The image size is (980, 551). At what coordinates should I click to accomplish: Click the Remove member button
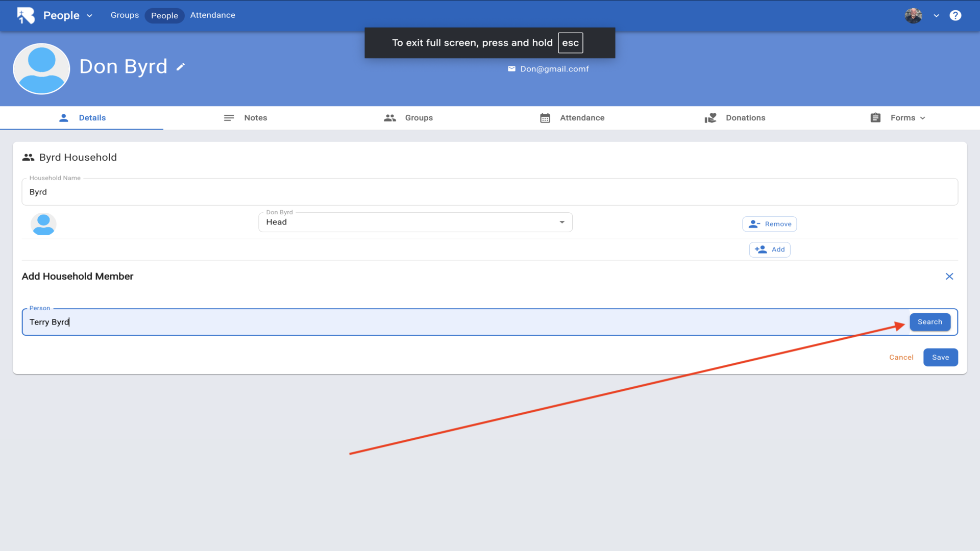[769, 224]
